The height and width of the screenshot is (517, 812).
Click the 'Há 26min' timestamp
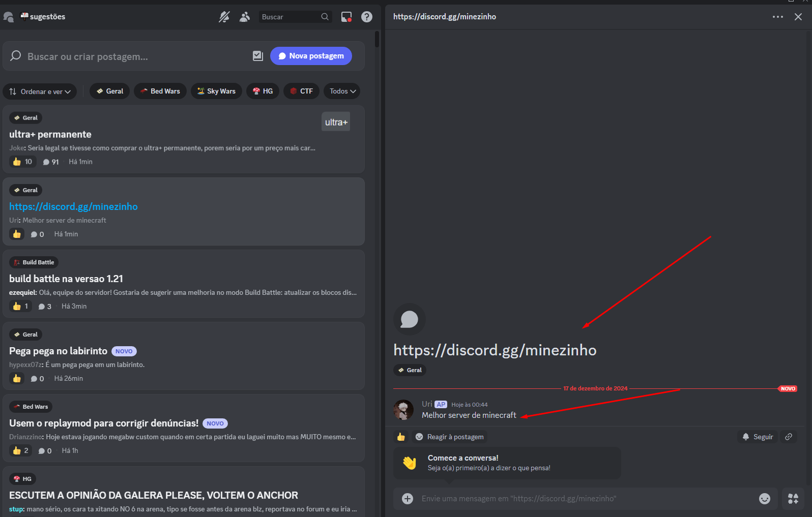[x=69, y=378]
